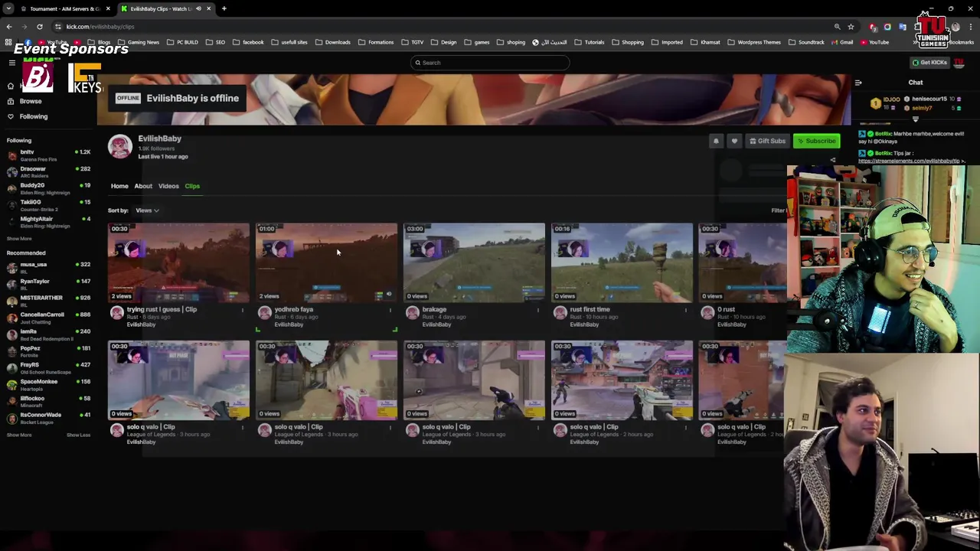Collapse the chat panel with arrow icon
Screen dimensions: 980x551
pos(858,83)
